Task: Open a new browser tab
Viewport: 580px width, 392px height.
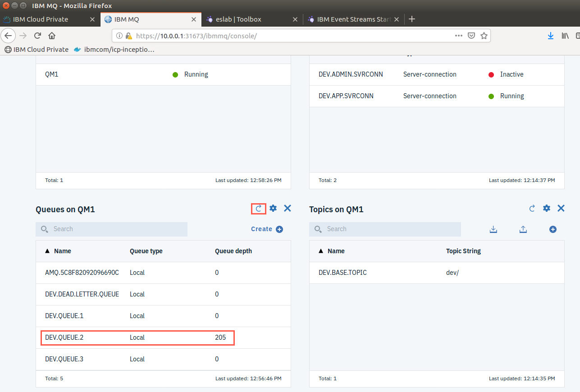Action: [x=411, y=19]
